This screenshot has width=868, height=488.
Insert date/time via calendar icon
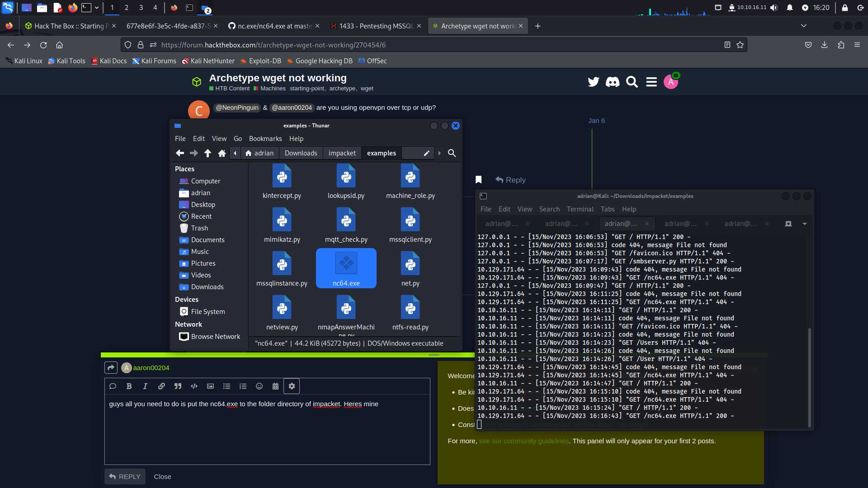point(275,386)
